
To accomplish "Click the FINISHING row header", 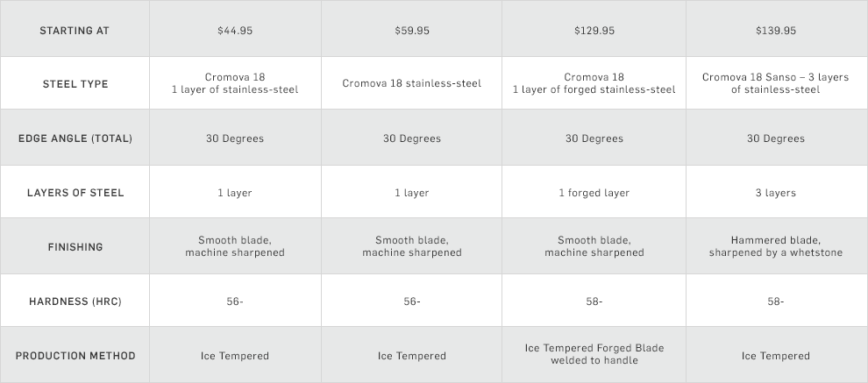I will (75, 247).
